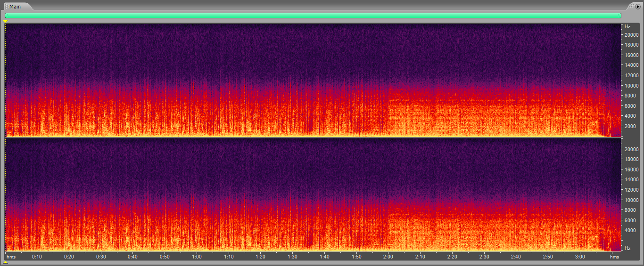Click the 1:20 timeline ruler label

click(x=260, y=257)
